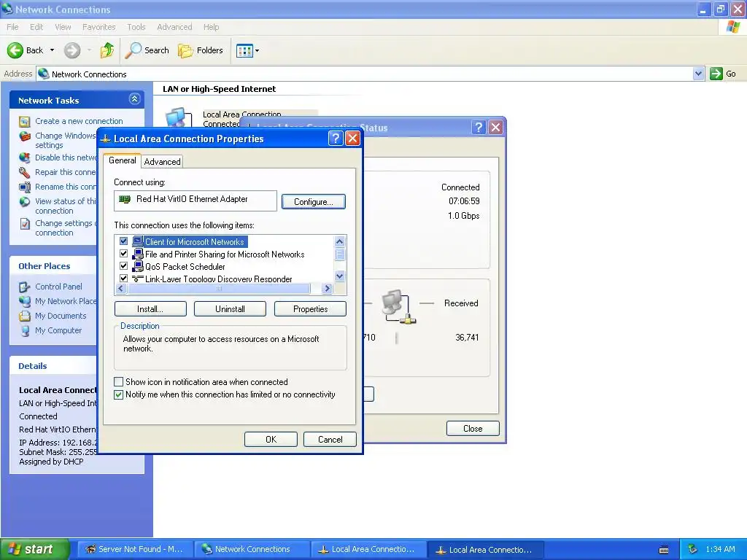The height and width of the screenshot is (560, 747).
Task: Disable Notify me when connection has limited connectivity
Action: [x=119, y=394]
